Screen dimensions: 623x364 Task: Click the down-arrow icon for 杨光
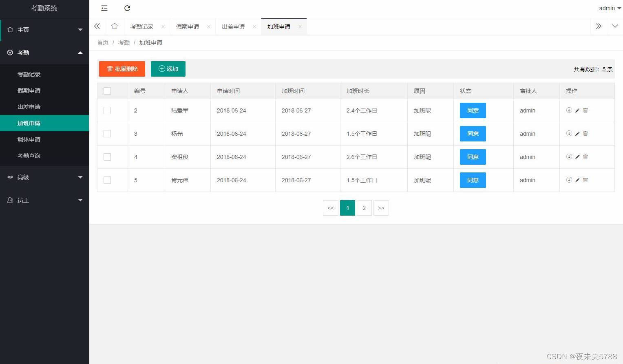(569, 133)
